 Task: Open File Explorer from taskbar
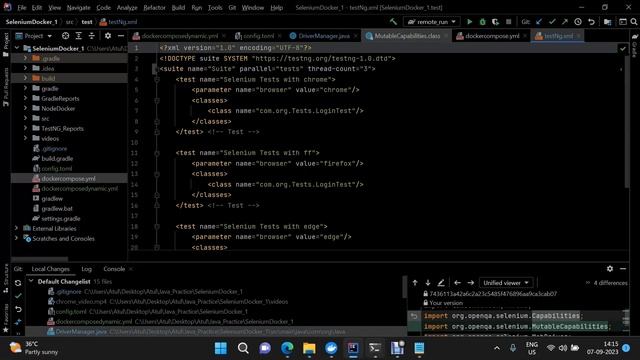[x=309, y=348]
